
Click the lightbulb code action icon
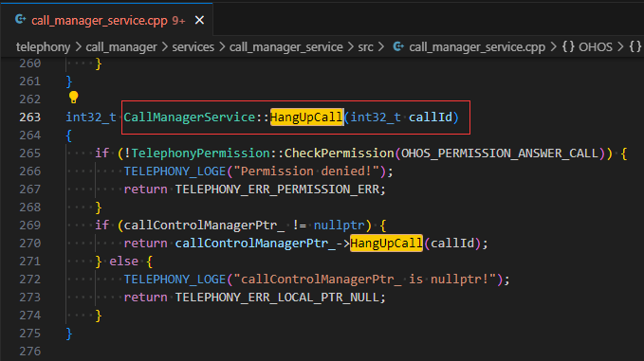pos(74,98)
